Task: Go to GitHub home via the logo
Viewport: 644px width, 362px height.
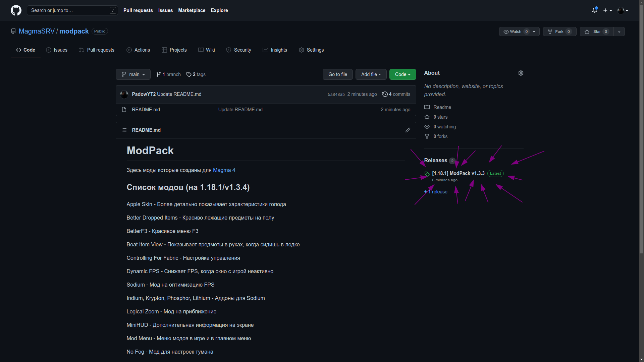Action: click(16, 10)
